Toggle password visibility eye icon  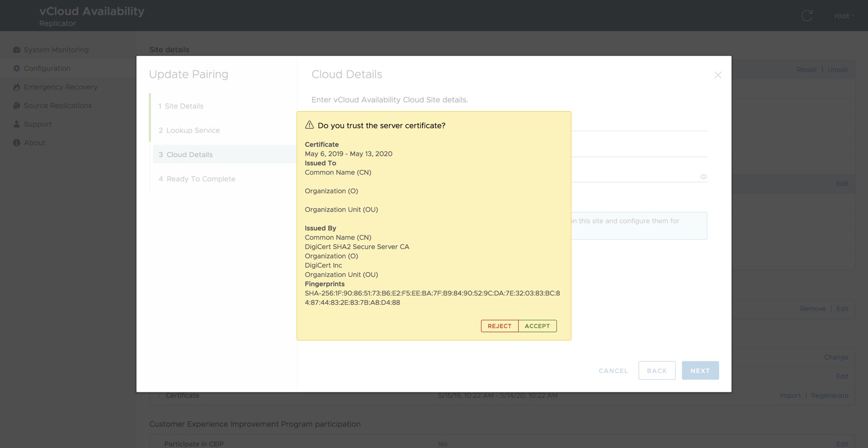tap(703, 177)
